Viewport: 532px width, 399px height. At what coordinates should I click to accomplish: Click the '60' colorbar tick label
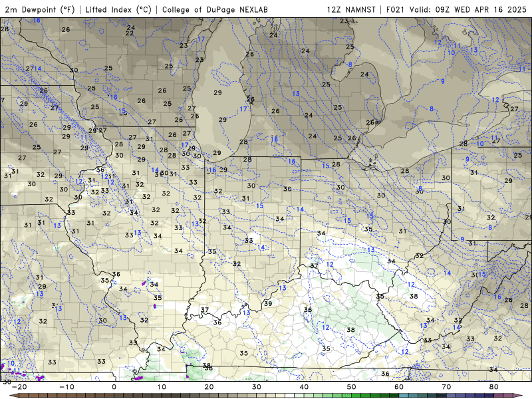[399, 387]
